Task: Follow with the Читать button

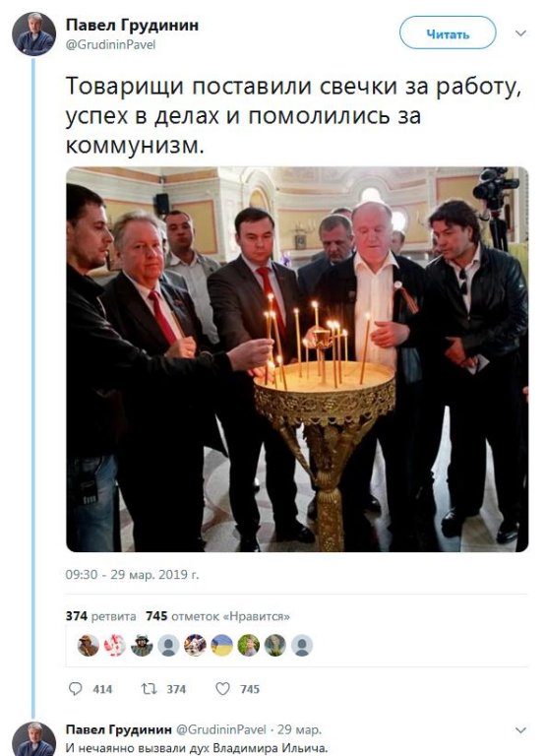Action: tap(448, 33)
